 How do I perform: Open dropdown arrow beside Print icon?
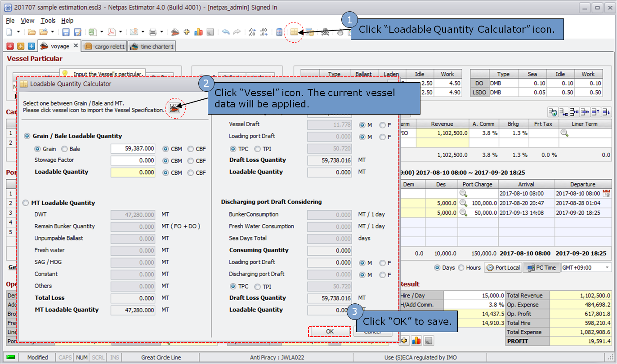point(161,32)
